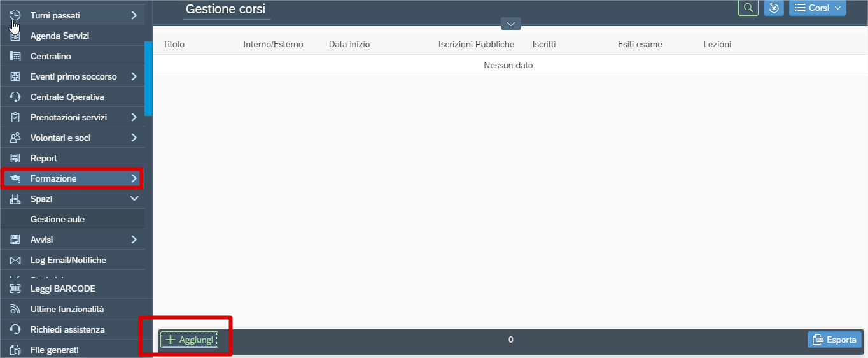Click the Log Email/Notifiche envelope icon
The width and height of the screenshot is (868, 358).
tap(16, 260)
